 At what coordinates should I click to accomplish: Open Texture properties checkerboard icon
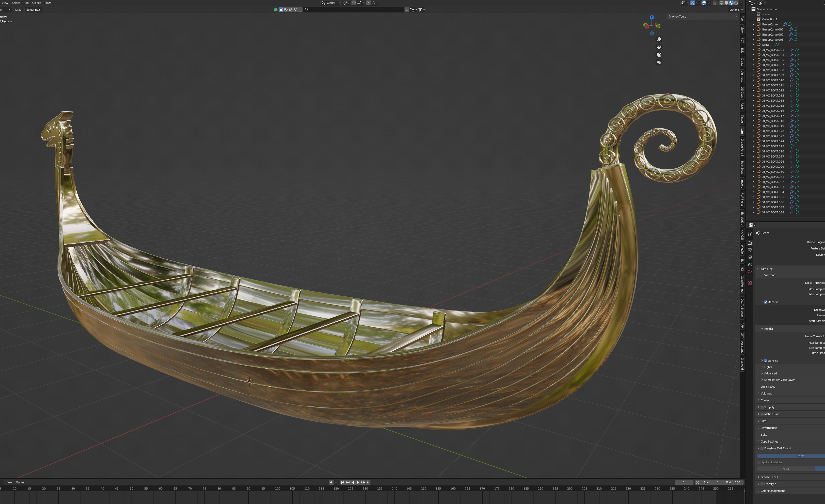point(750,283)
